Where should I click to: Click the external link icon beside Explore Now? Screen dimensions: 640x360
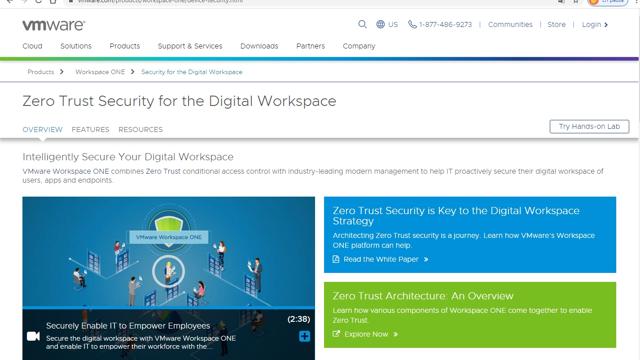click(336, 334)
